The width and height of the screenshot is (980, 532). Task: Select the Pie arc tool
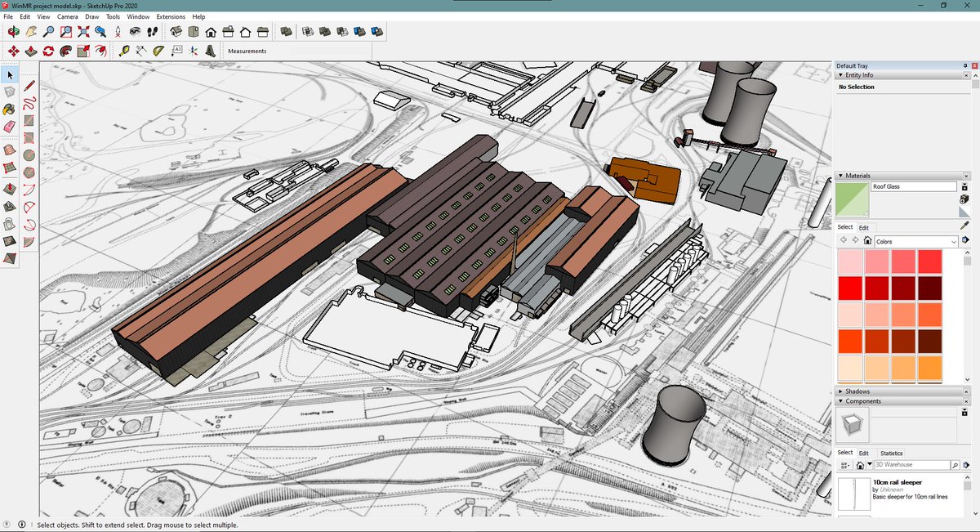click(29, 242)
